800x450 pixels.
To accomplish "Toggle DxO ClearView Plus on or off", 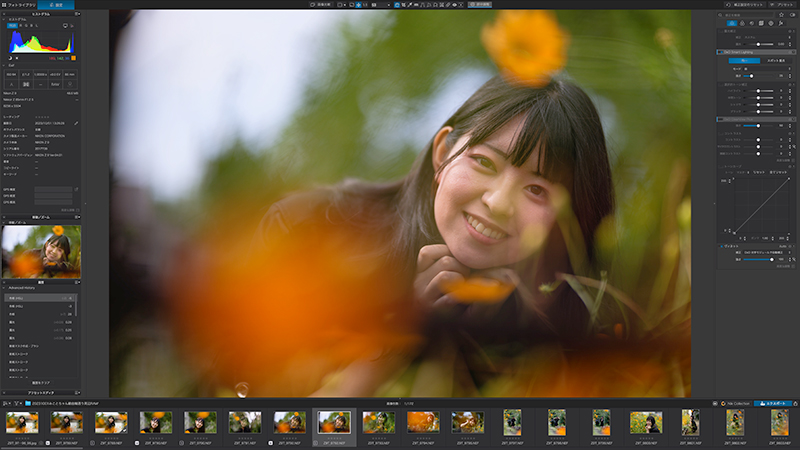I will coord(720,119).
